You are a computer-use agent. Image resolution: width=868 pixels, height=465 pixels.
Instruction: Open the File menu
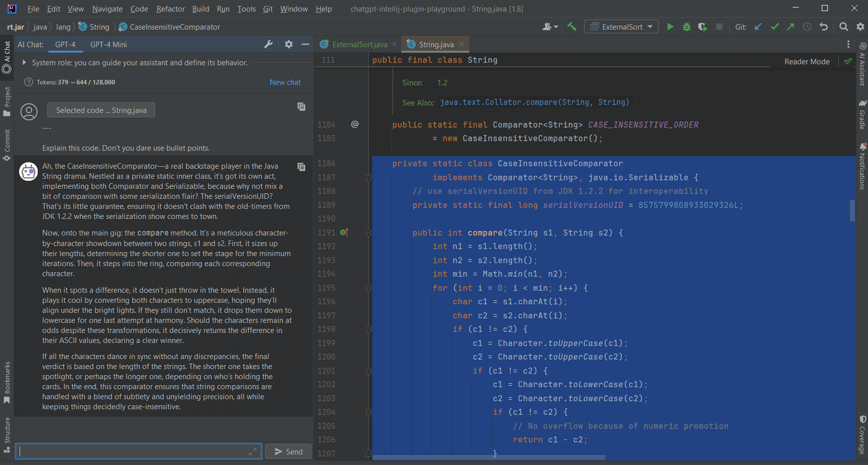(x=33, y=9)
